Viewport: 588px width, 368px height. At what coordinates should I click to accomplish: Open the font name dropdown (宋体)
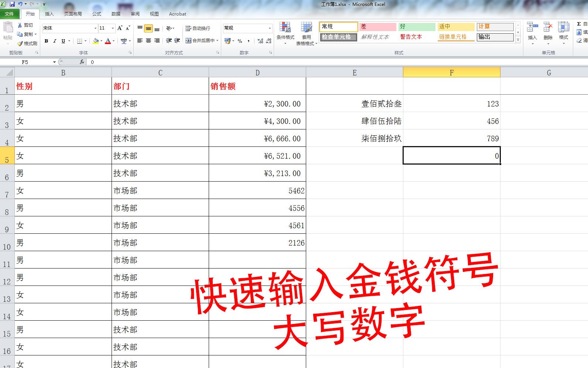tap(95, 28)
